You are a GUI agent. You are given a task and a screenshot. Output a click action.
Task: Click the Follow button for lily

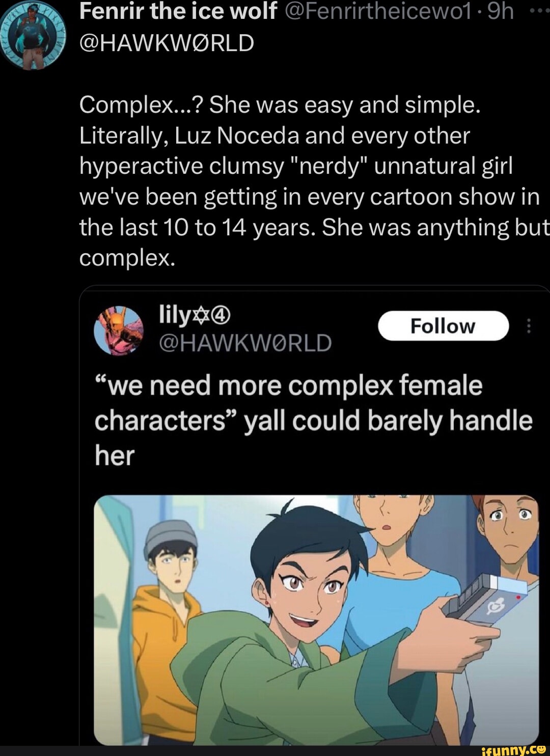(x=443, y=326)
